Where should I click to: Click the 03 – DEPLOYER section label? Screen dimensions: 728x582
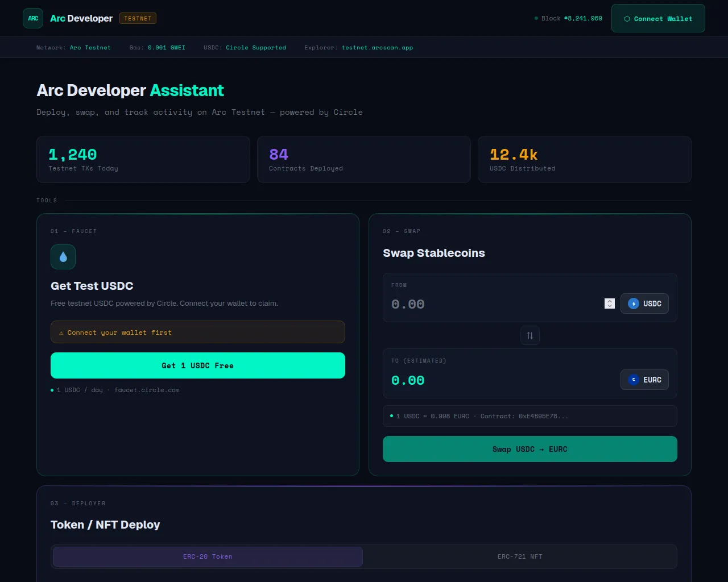[78, 504]
